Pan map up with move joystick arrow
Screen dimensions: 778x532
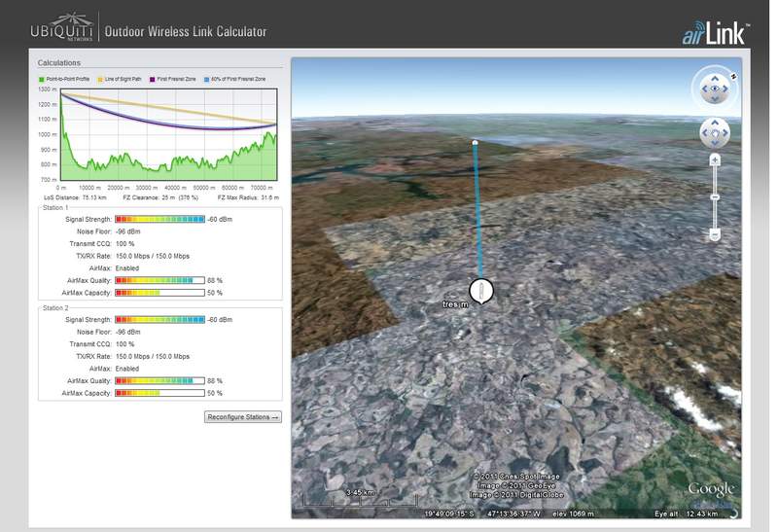715,123
